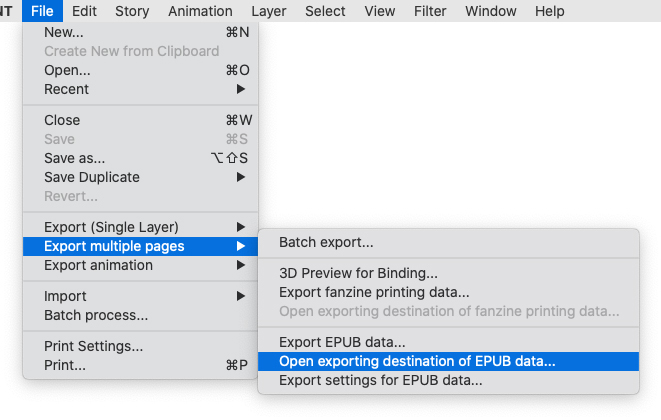
Task: Open the Story menu
Action: (x=132, y=12)
